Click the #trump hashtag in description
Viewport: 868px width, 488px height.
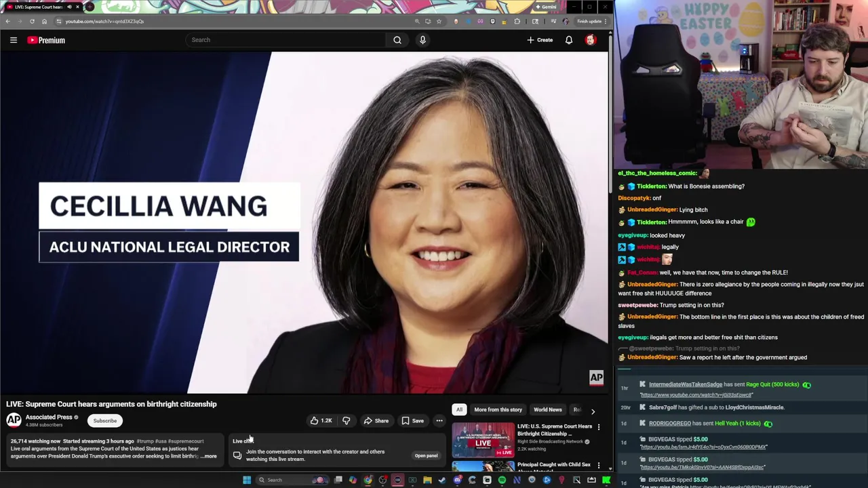146,441
